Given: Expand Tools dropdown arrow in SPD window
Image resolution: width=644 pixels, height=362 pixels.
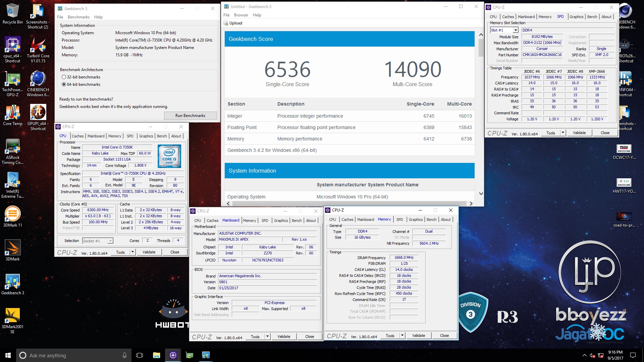Looking at the screenshot, I should [x=563, y=133].
